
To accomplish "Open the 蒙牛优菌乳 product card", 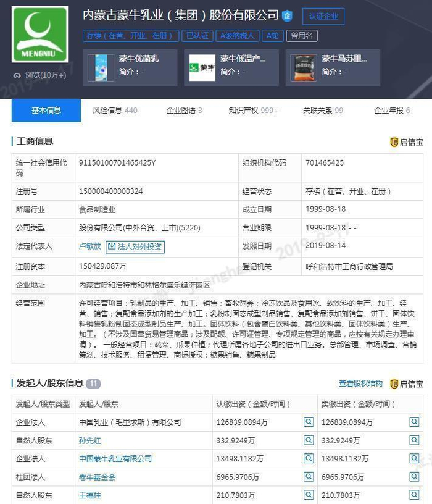I will click(130, 68).
